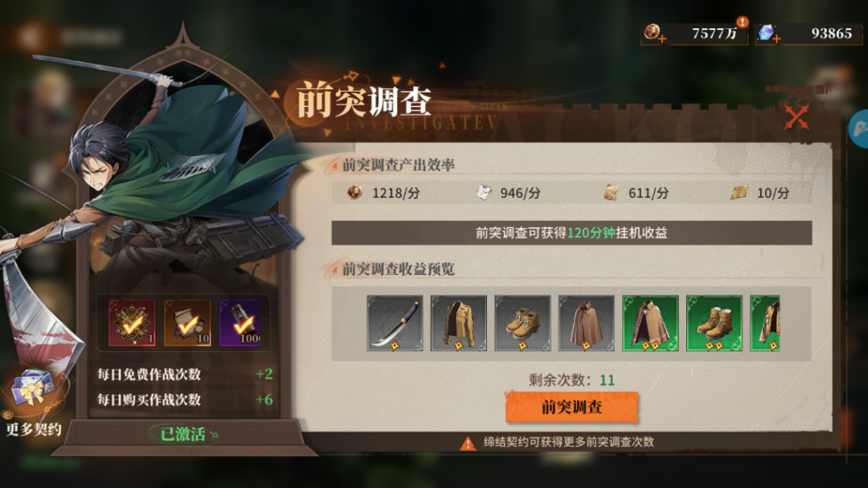Toggle the orange scroll contract checkmark
Image resolution: width=868 pixels, height=488 pixels.
coord(187,322)
